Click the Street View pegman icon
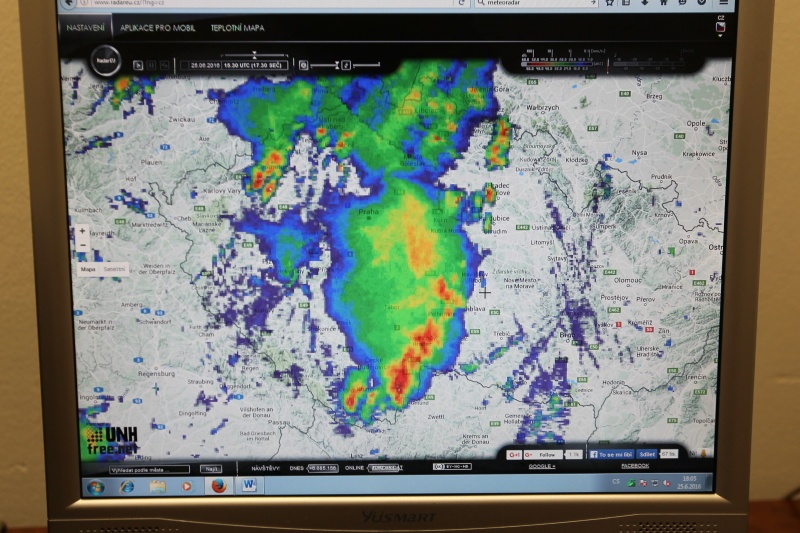 (704, 453)
